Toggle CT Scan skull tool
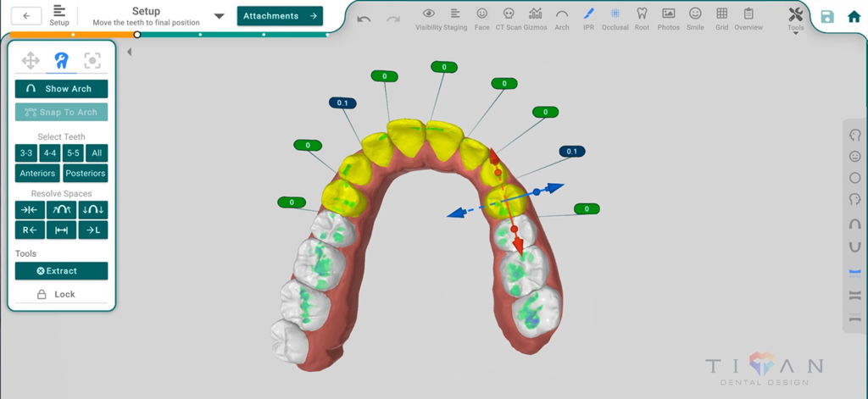Image resolution: width=868 pixels, height=399 pixels. [x=509, y=19]
